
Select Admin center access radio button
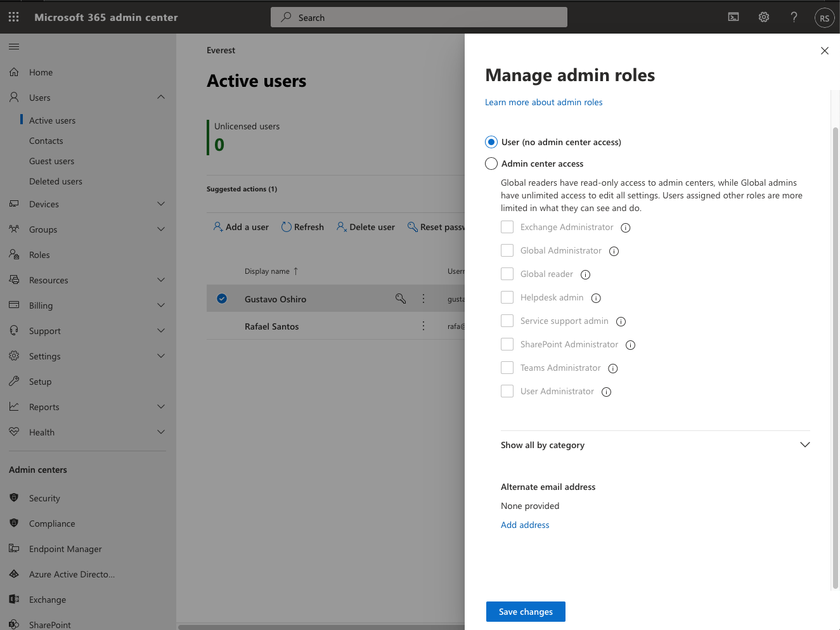(491, 164)
